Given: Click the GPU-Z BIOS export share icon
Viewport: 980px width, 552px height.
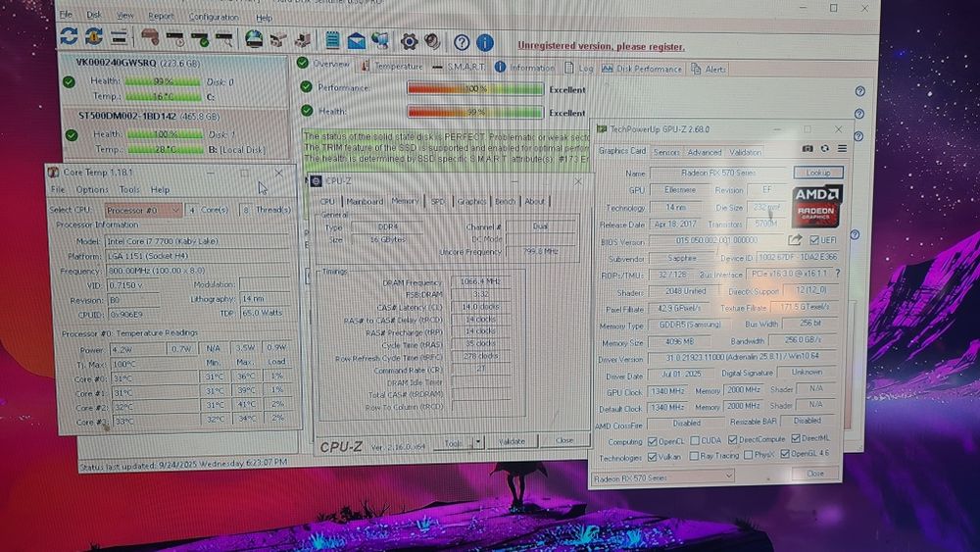Looking at the screenshot, I should click(795, 239).
